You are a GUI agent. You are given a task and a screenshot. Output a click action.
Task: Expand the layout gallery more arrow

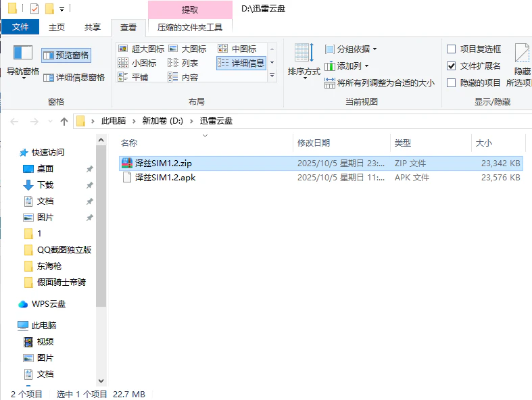point(272,75)
